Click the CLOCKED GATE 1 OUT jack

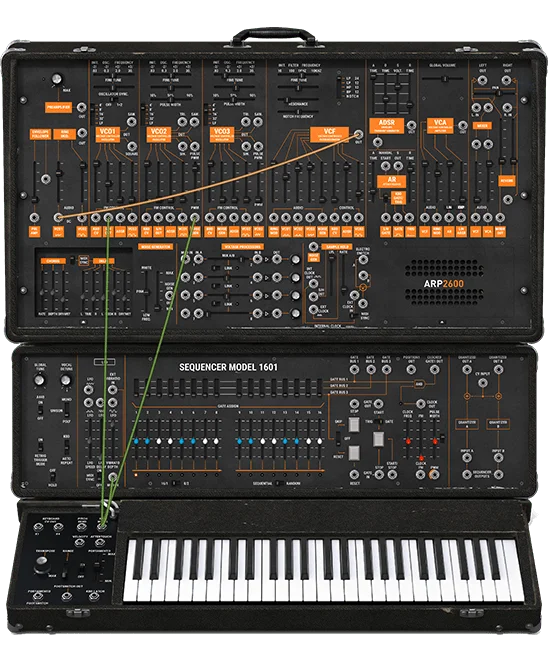(434, 370)
